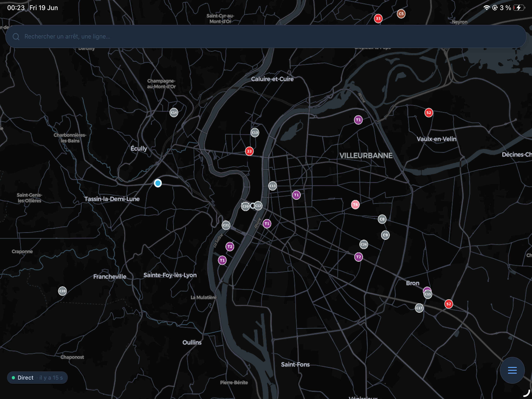Screen dimensions: 532x399
Task: Tap the Champagne-au-Mont-d'Or map label
Action: pyautogui.click(x=161, y=84)
